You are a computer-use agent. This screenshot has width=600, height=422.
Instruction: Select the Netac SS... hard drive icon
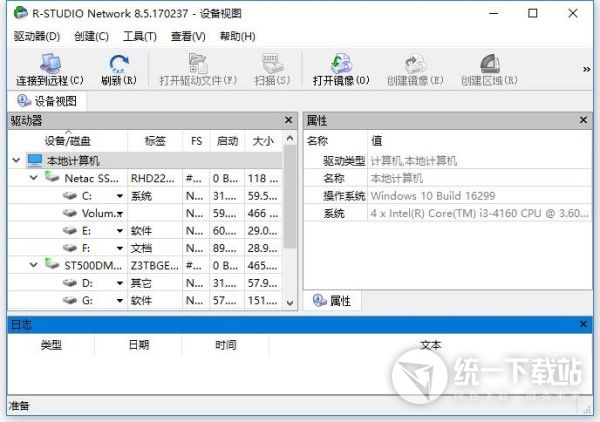click(x=52, y=177)
